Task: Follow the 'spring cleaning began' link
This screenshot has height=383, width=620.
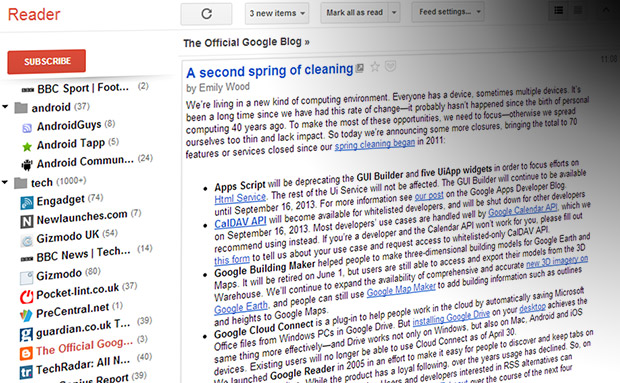Action: tap(375, 144)
